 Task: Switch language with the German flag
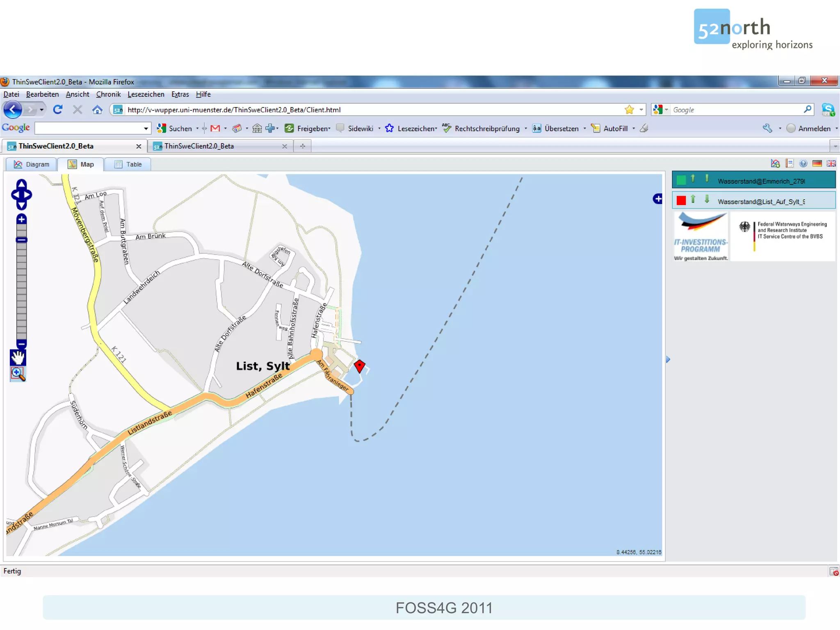(817, 164)
